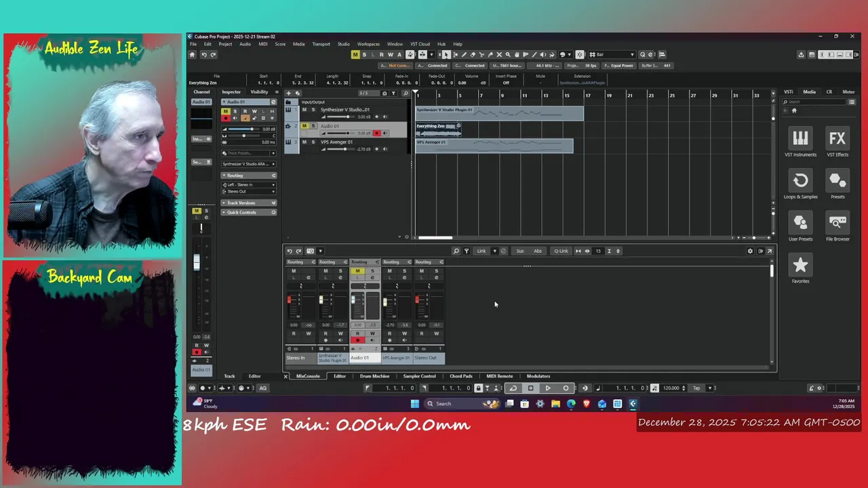Click the Stereo Out mixer channel fader

click(x=418, y=300)
